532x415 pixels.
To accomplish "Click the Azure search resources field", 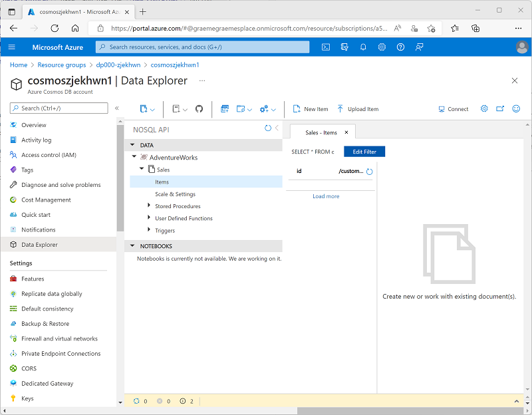I will (x=203, y=47).
